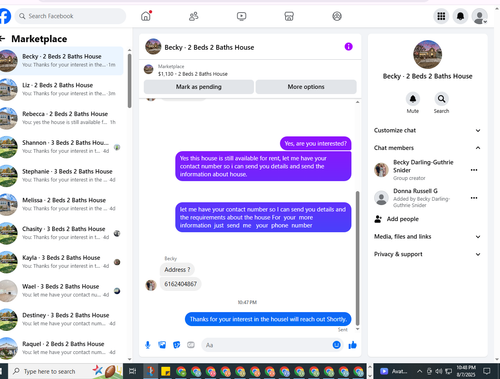Screen dimensions: 500x379
Task: Click Becky's large profile thumbnail in sidebar
Action: 427,54
